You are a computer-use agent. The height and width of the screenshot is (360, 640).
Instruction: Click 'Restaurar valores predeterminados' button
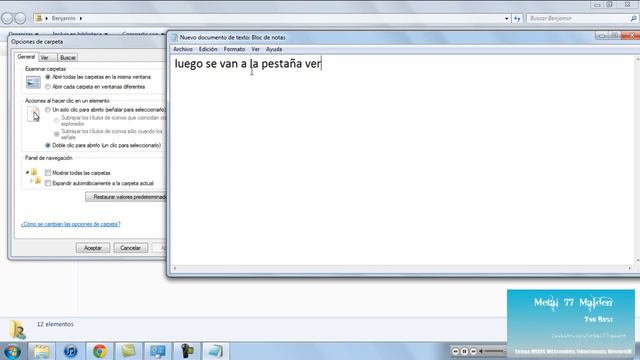click(x=126, y=197)
